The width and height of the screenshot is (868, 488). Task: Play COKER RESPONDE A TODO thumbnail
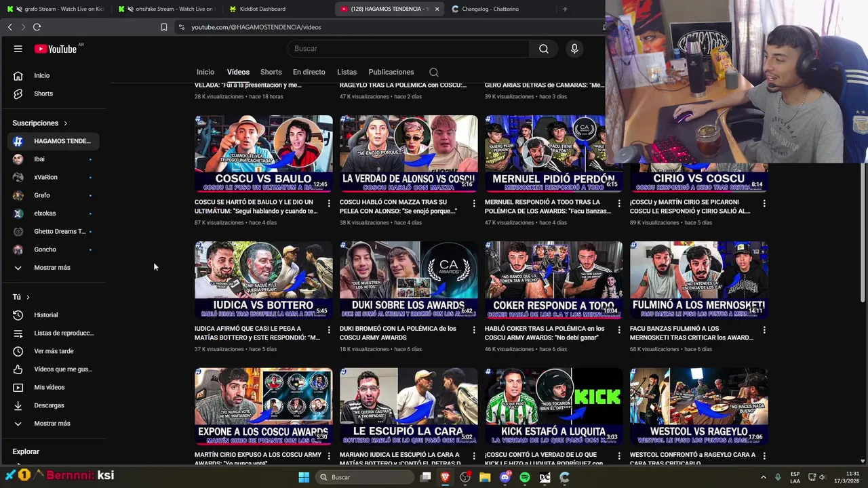pos(554,280)
